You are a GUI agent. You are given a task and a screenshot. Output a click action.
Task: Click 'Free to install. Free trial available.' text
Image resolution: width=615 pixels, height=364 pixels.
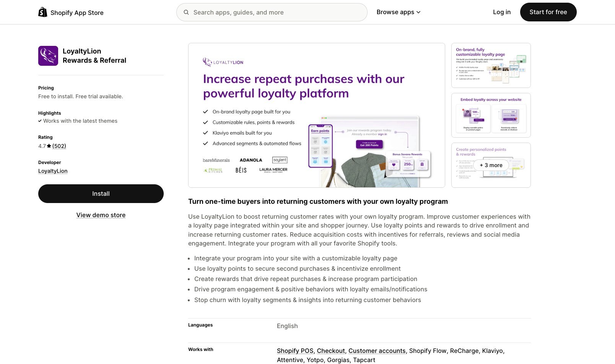coord(81,96)
